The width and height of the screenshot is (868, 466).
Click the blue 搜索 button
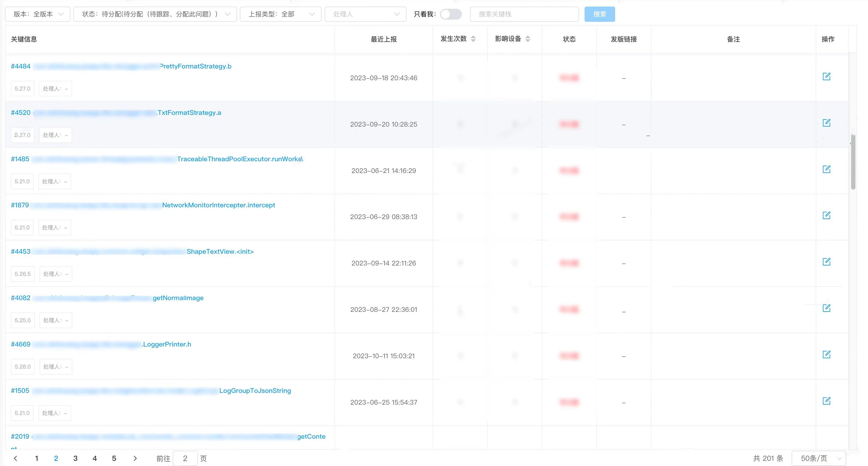click(600, 14)
